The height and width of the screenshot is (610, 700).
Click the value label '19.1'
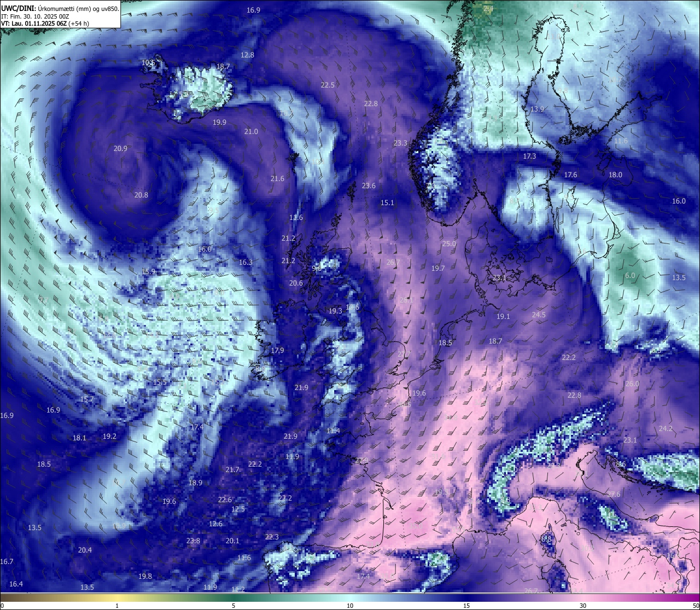click(x=503, y=317)
